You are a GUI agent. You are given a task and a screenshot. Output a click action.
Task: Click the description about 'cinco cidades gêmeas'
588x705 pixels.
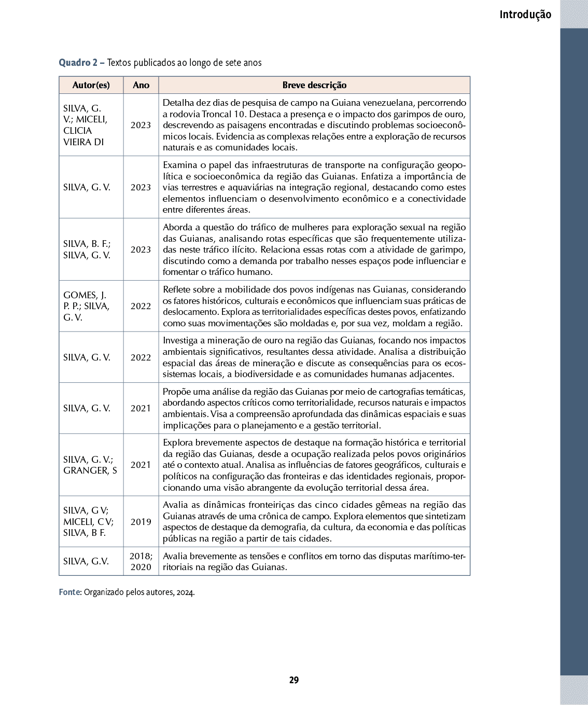tap(314, 522)
